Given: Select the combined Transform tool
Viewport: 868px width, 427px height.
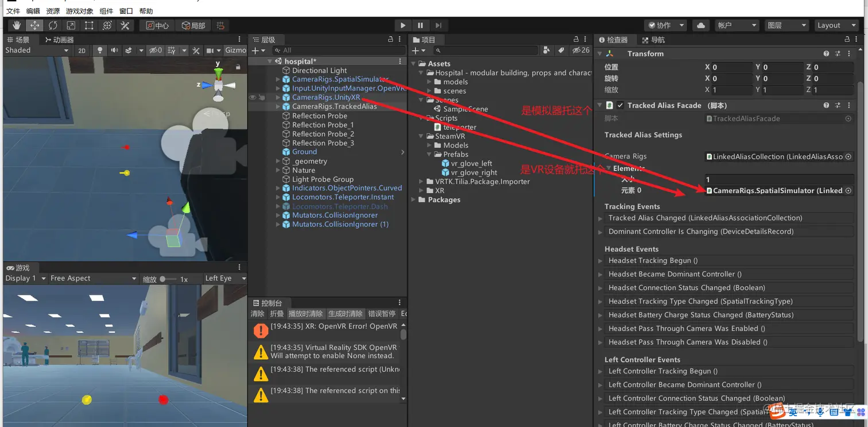Looking at the screenshot, I should [107, 25].
